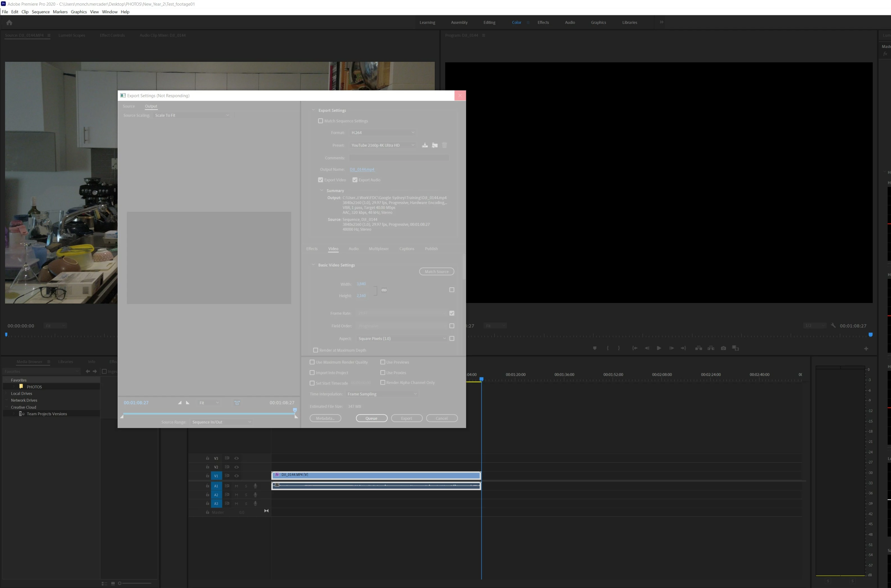Enable Match Sequence Settings checkbox
This screenshot has height=588, width=891.
(321, 121)
